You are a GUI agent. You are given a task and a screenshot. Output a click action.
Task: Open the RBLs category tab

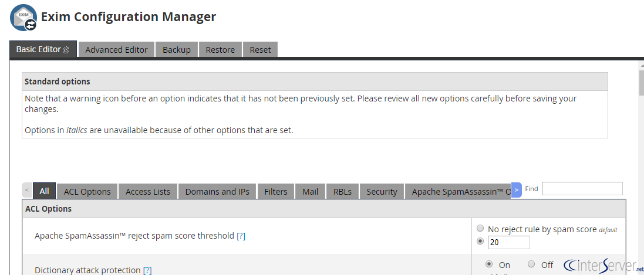pos(342,192)
